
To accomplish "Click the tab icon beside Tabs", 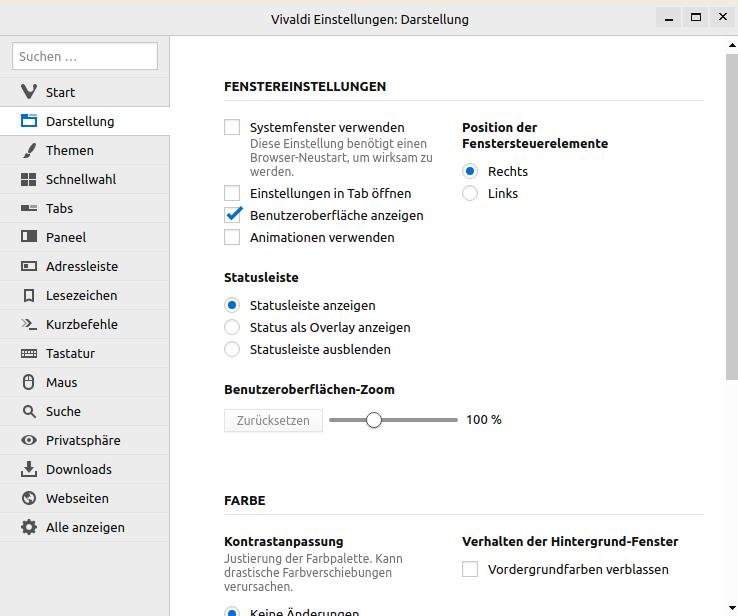I will point(29,208).
